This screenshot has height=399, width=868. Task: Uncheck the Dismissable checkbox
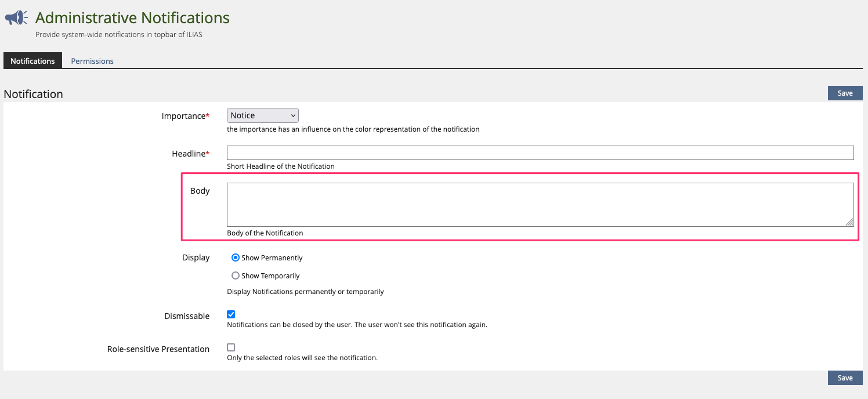(x=231, y=314)
